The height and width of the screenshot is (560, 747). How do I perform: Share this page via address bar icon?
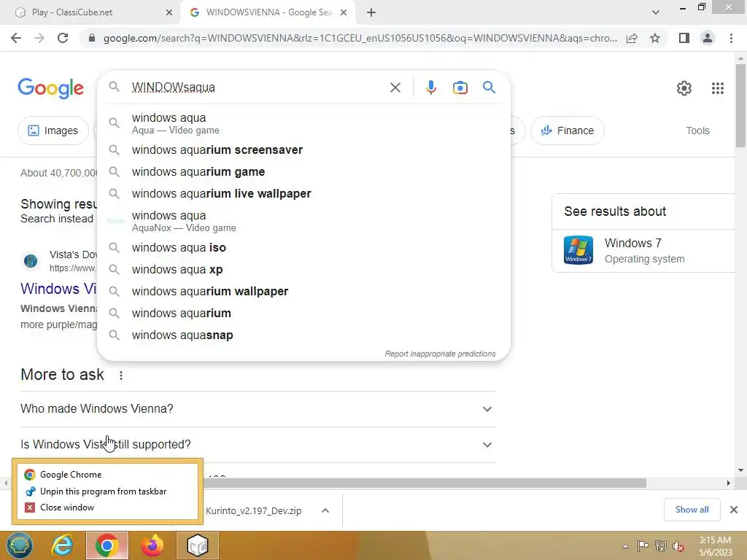[632, 38]
